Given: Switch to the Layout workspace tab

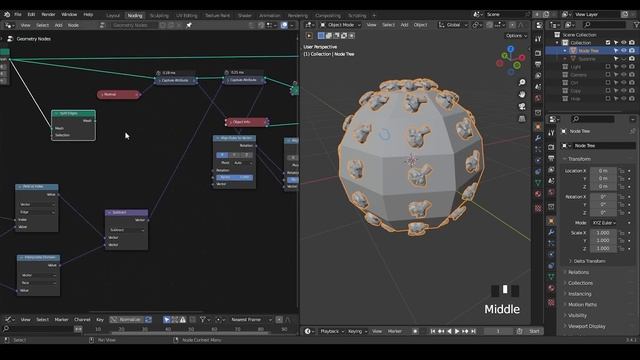Looking at the screenshot, I should [113, 16].
